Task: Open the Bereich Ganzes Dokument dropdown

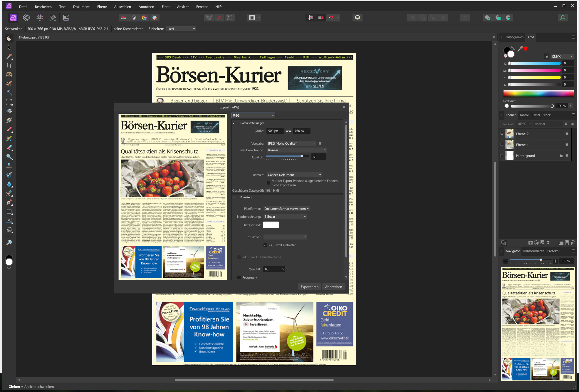Action: pos(294,175)
